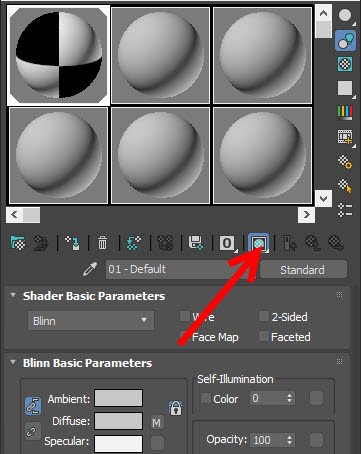Viewport: 361px width, 454px height.
Task: Toggle Show Shaded Material in Viewport
Action: coord(259,243)
